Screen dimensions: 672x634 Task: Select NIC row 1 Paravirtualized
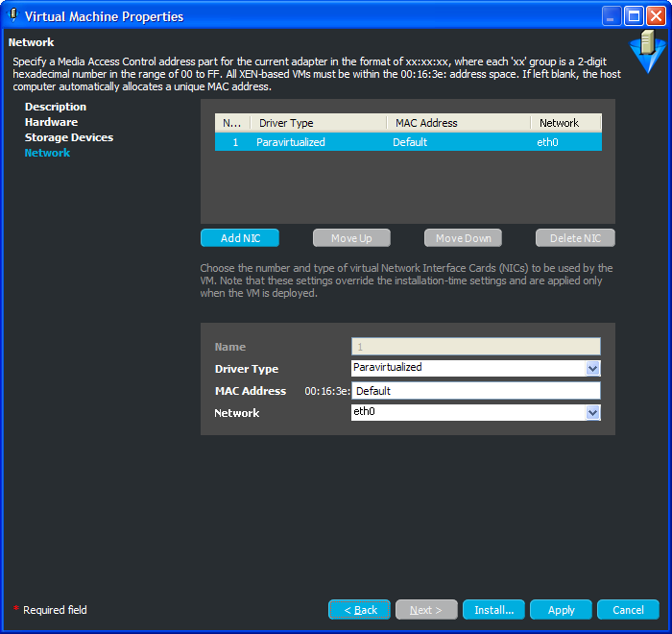pyautogui.click(x=408, y=142)
